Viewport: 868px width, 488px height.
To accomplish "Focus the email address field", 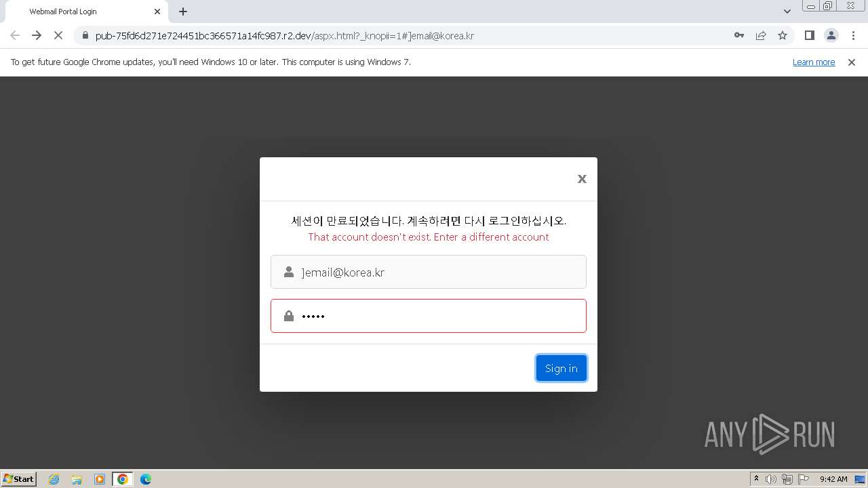I will click(429, 272).
